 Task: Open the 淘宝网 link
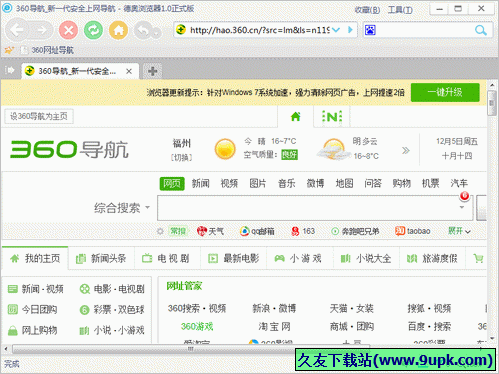(x=274, y=326)
